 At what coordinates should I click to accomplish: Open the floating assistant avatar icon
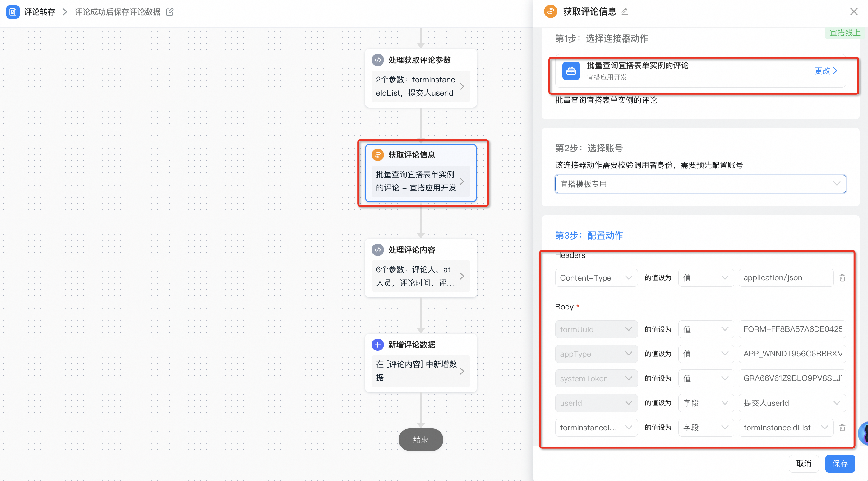(x=863, y=433)
